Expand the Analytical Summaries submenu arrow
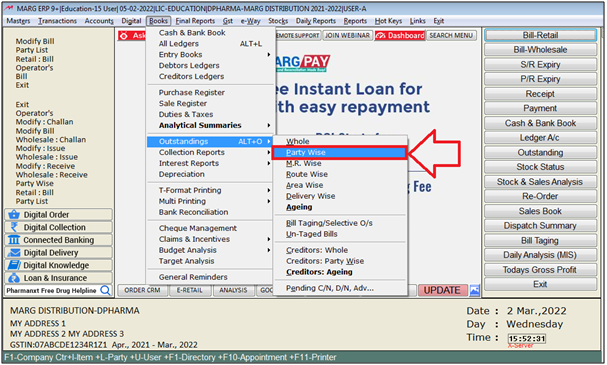 point(268,125)
